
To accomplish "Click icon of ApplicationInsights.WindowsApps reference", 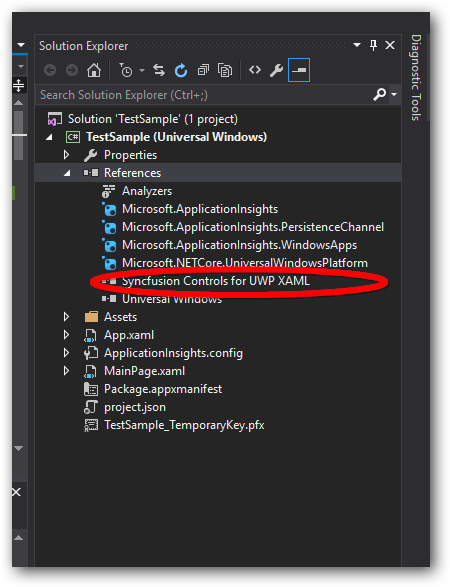I will coord(109,245).
